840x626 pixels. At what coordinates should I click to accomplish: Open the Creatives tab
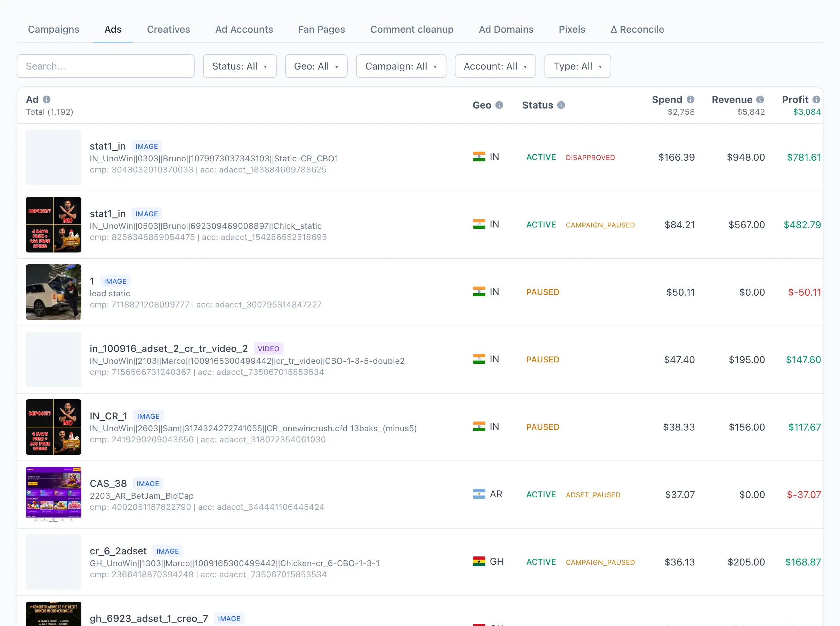169,30
